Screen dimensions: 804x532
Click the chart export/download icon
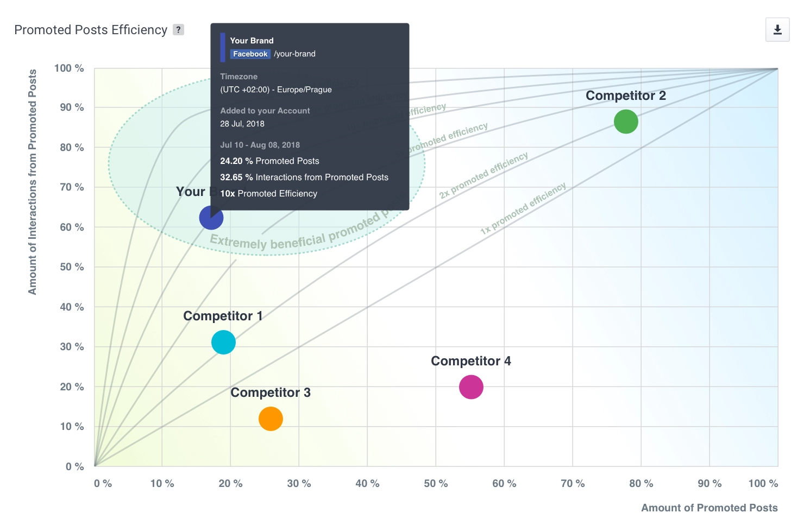pyautogui.click(x=777, y=30)
